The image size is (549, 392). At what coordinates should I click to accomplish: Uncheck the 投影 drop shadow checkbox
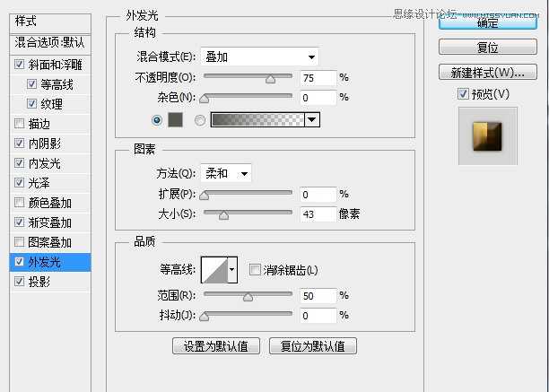point(20,282)
